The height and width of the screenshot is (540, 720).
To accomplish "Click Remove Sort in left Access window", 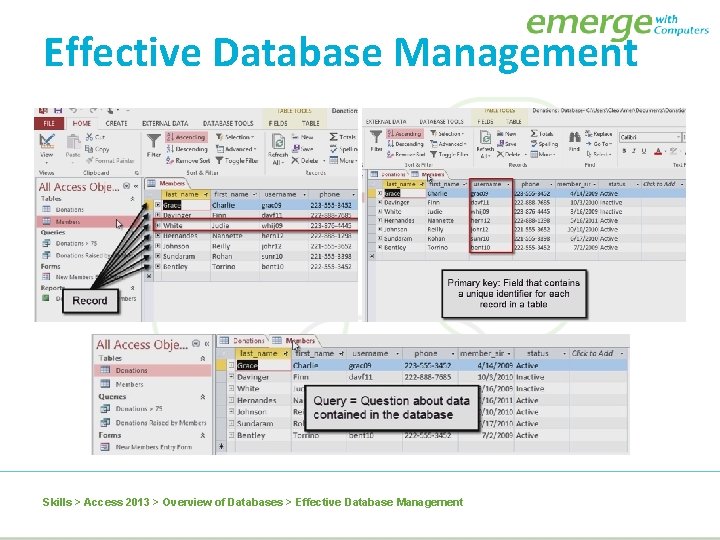I will (188, 160).
